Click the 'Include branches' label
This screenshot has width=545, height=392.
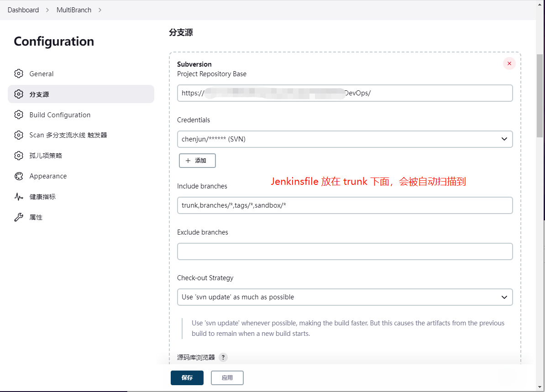(x=202, y=186)
